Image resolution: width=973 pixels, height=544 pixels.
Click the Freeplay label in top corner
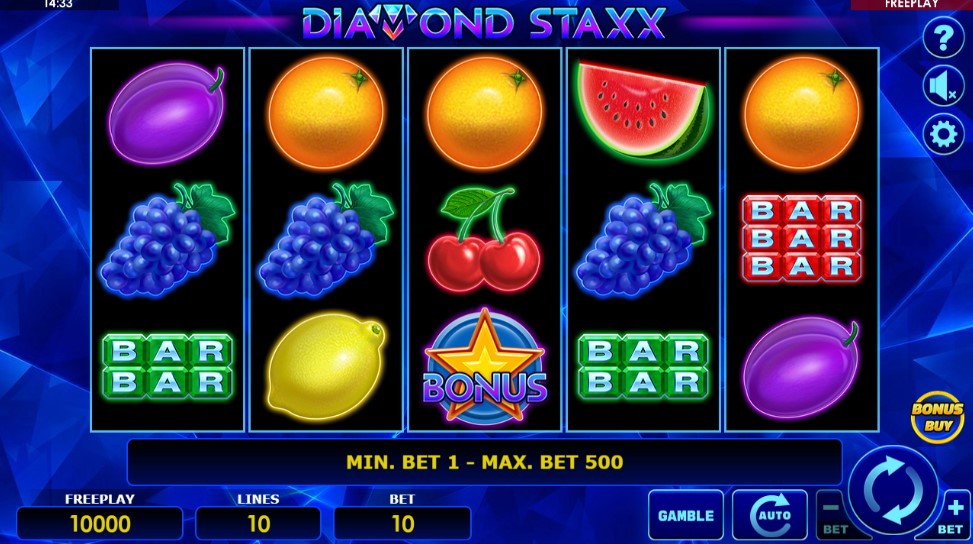click(910, 4)
